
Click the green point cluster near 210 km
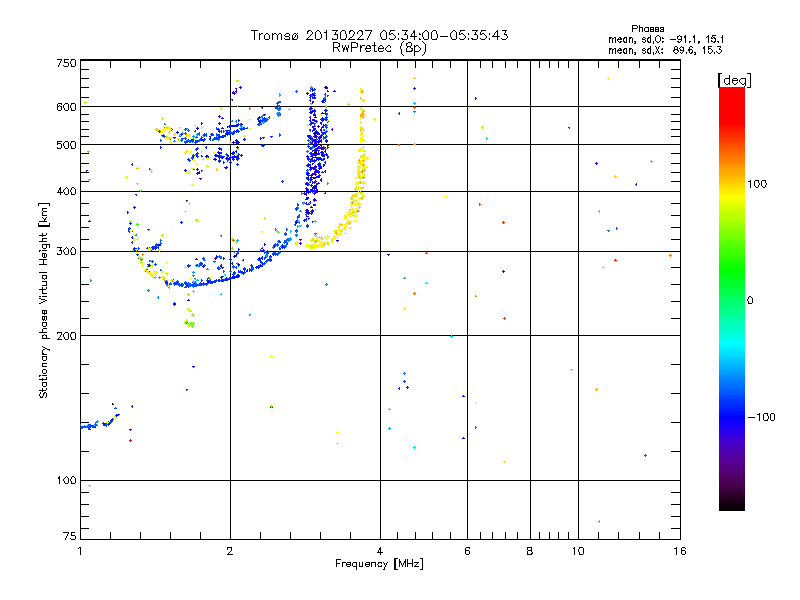click(x=190, y=322)
